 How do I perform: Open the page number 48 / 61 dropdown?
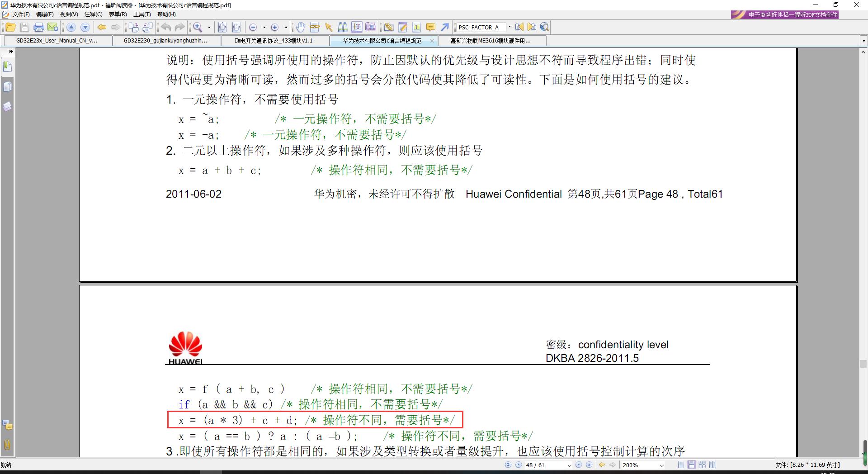click(x=569, y=465)
